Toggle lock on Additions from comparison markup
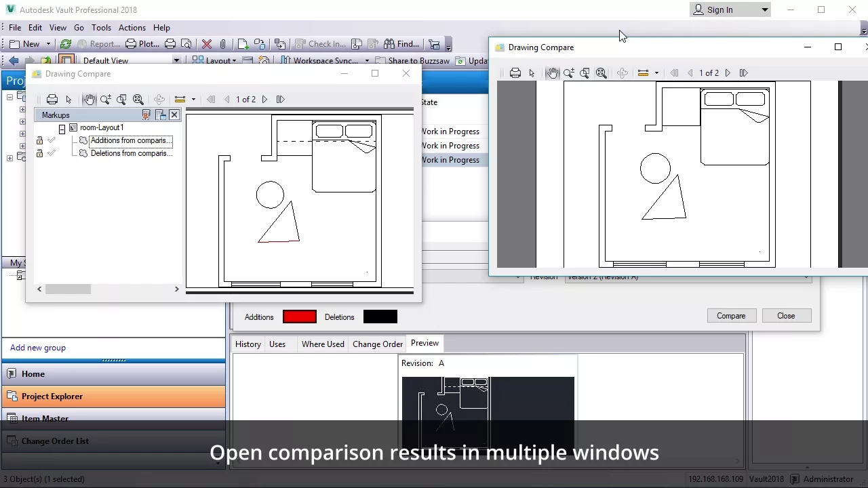The width and height of the screenshot is (868, 488). (39, 140)
